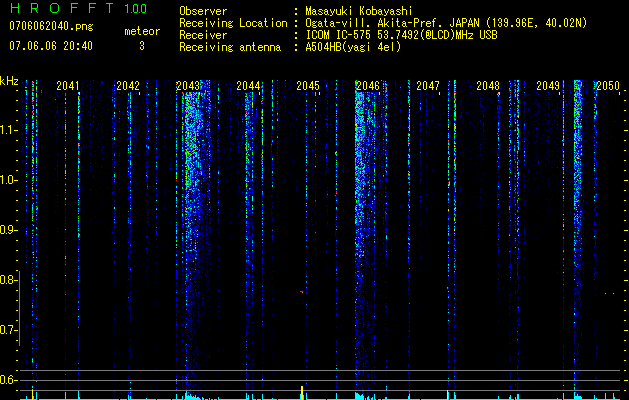Click the 'Receiving antenna' label

pyautogui.click(x=230, y=47)
